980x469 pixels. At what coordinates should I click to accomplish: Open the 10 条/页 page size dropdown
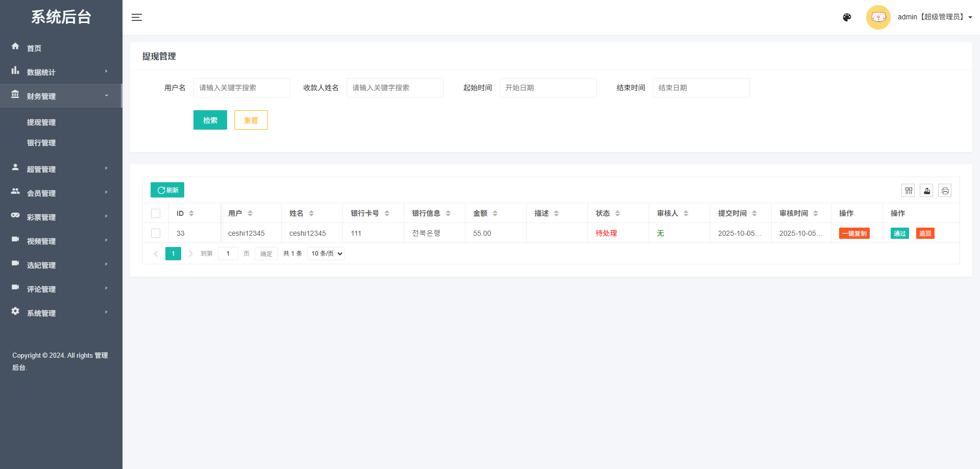(325, 253)
